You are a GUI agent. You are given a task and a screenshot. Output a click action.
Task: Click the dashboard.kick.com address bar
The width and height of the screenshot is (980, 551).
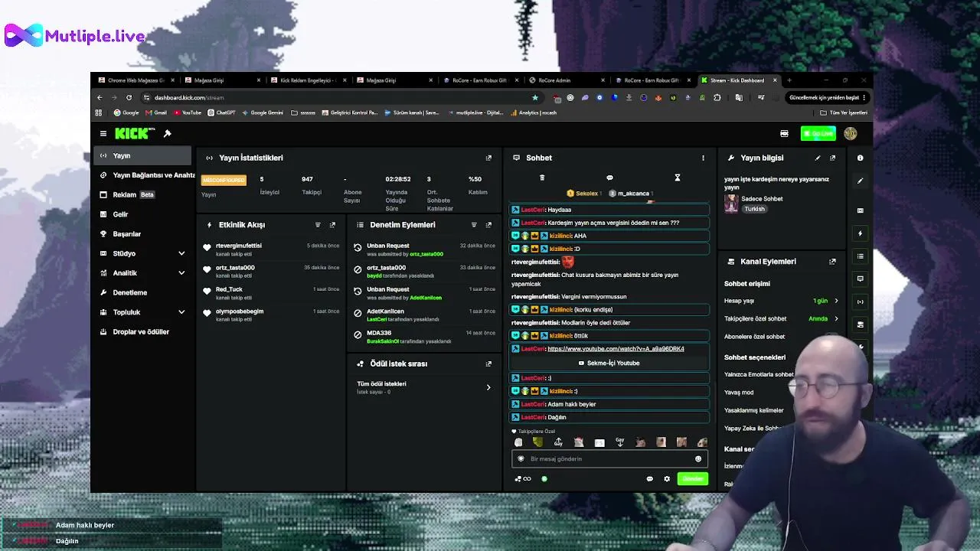point(337,98)
